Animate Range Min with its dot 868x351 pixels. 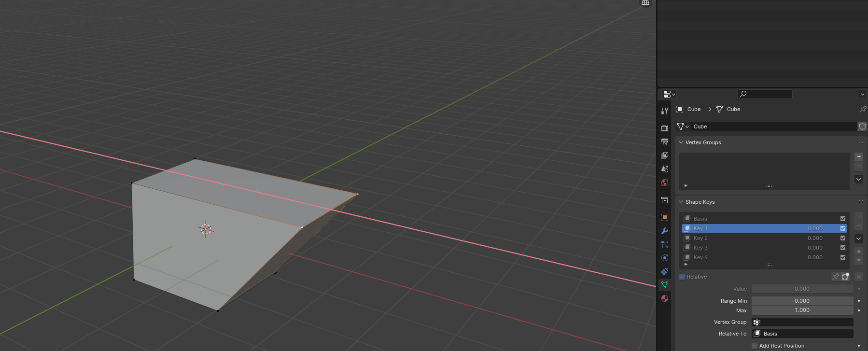click(x=859, y=301)
